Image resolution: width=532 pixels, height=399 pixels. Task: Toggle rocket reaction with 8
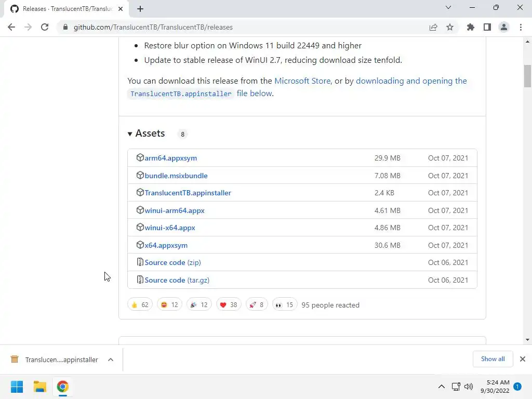[x=256, y=305]
